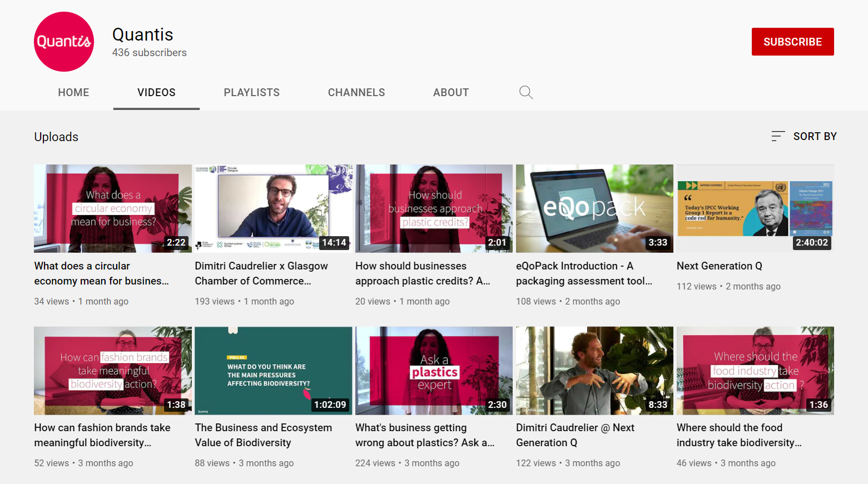The image size is (868, 484).
Task: Click the 2:30 duration badge
Action: (497, 405)
